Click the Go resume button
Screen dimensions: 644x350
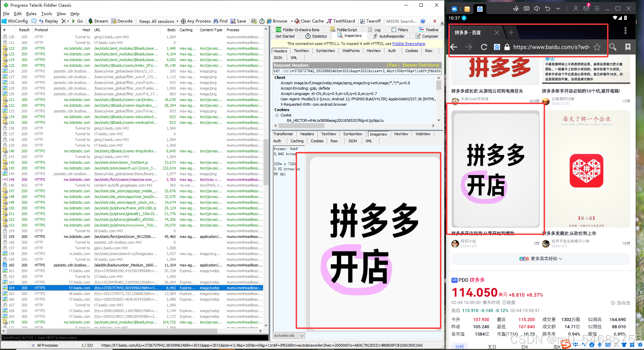click(78, 21)
